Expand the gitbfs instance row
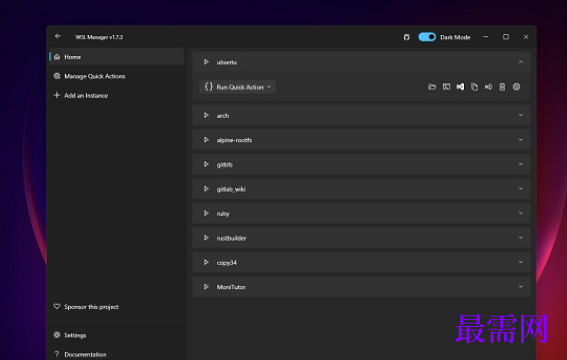The width and height of the screenshot is (567, 360). [521, 164]
